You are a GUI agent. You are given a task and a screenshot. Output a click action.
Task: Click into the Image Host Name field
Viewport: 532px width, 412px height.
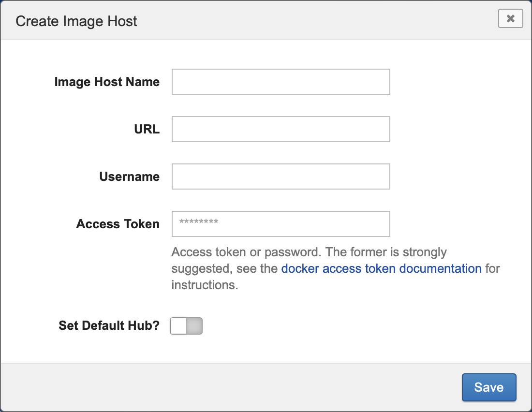tap(281, 82)
